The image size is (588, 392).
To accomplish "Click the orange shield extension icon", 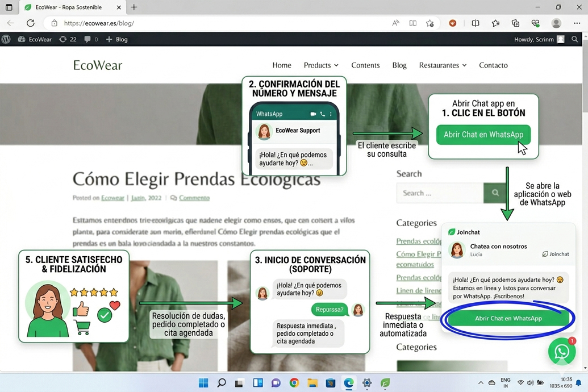I will pos(453,23).
